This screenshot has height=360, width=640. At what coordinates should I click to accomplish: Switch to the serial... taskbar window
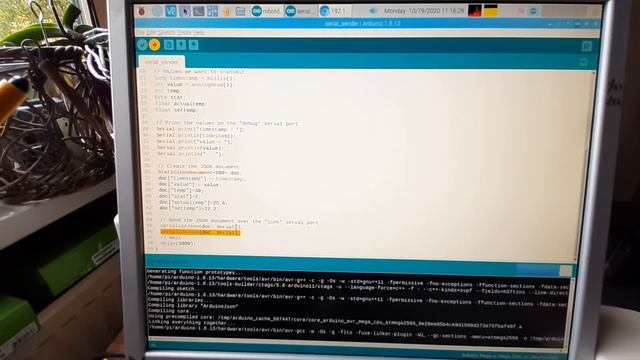click(300, 11)
